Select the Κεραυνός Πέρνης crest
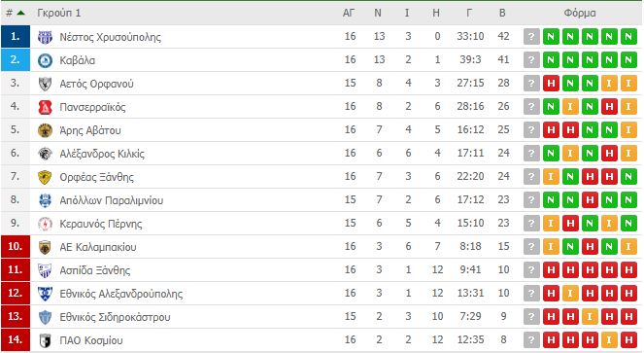The width and height of the screenshot is (644, 353). click(45, 224)
